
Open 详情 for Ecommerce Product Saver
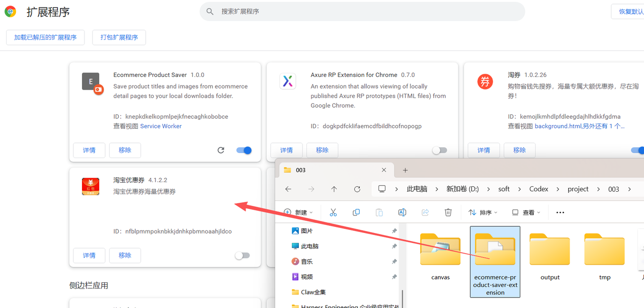[x=89, y=150]
